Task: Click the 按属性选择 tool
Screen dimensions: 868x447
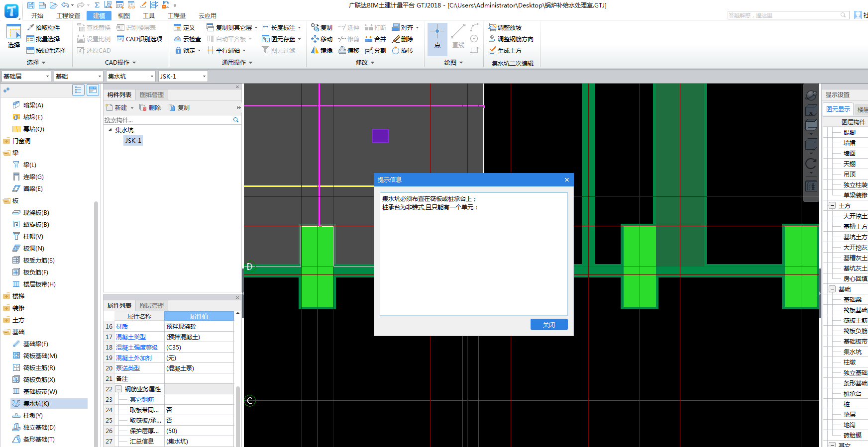Action: pyautogui.click(x=46, y=50)
